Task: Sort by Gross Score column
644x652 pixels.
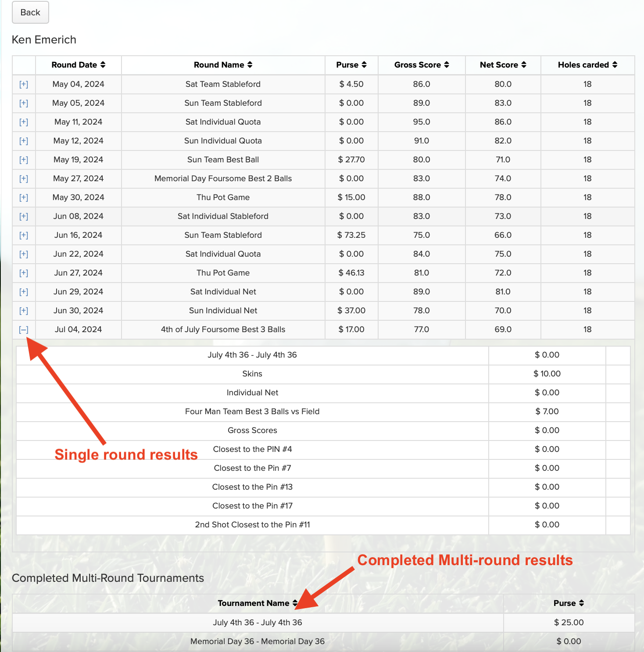Action: point(422,65)
